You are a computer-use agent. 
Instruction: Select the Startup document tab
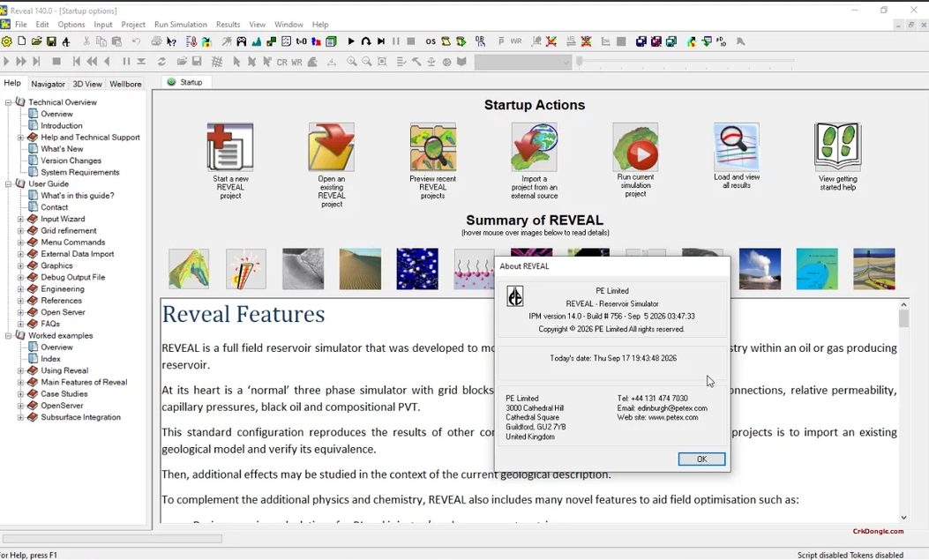[x=185, y=82]
